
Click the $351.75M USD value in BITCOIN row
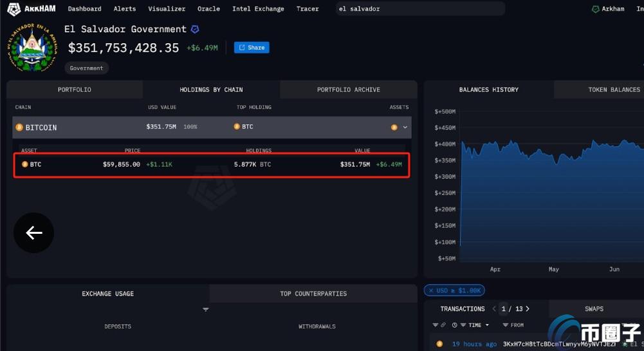pos(161,127)
